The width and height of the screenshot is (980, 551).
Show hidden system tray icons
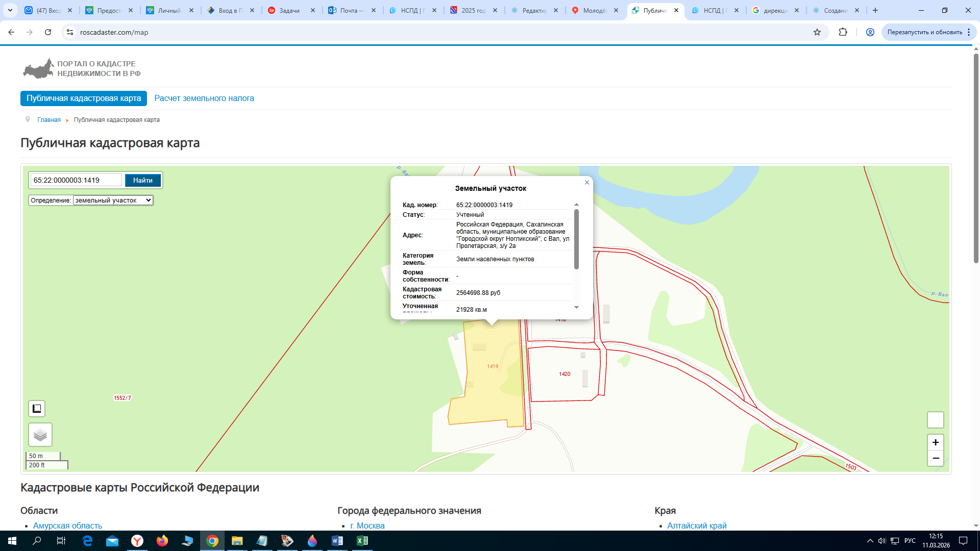pos(870,541)
